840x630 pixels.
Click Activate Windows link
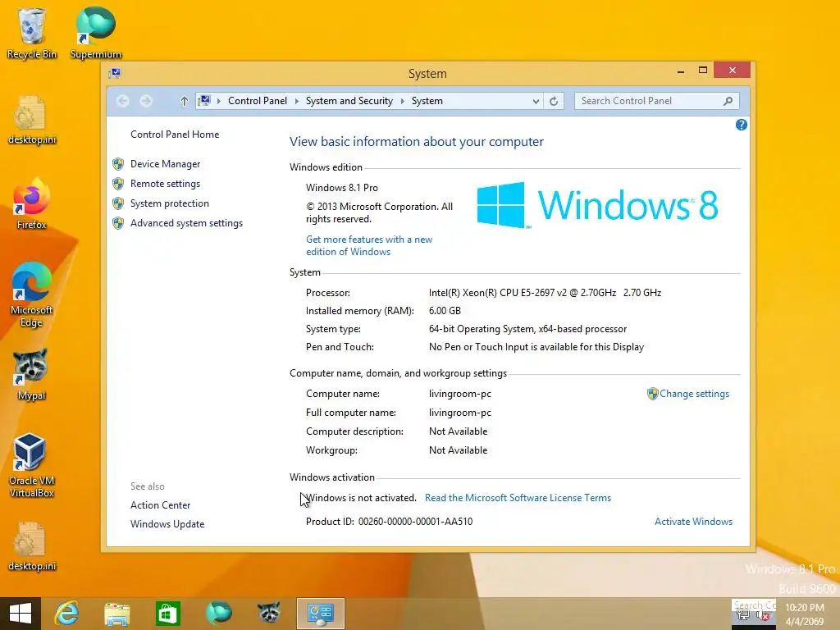point(693,521)
